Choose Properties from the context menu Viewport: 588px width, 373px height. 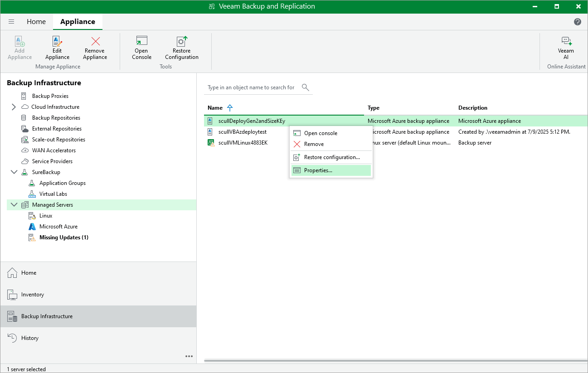click(331, 170)
